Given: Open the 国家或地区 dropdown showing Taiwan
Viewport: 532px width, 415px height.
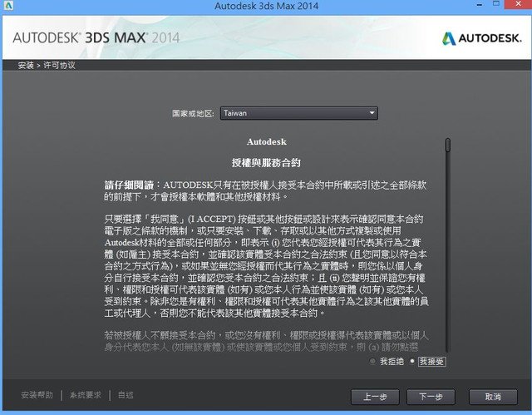Looking at the screenshot, I should coord(299,113).
